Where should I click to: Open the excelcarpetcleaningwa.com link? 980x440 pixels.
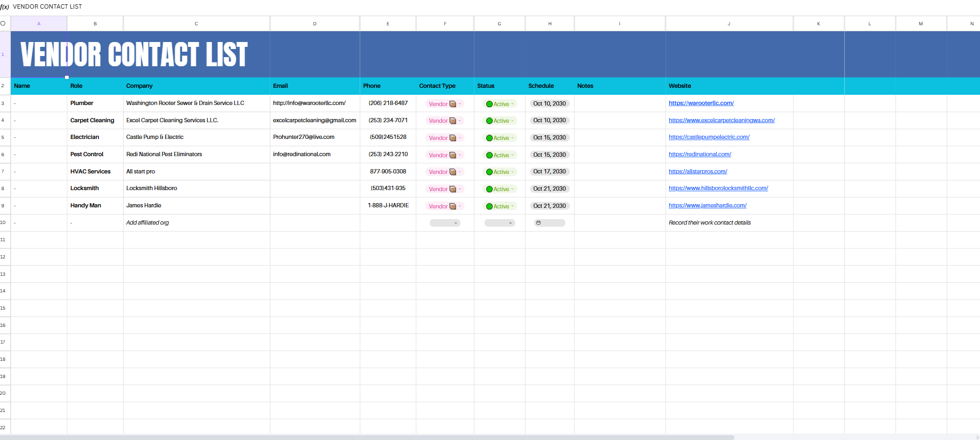click(722, 120)
